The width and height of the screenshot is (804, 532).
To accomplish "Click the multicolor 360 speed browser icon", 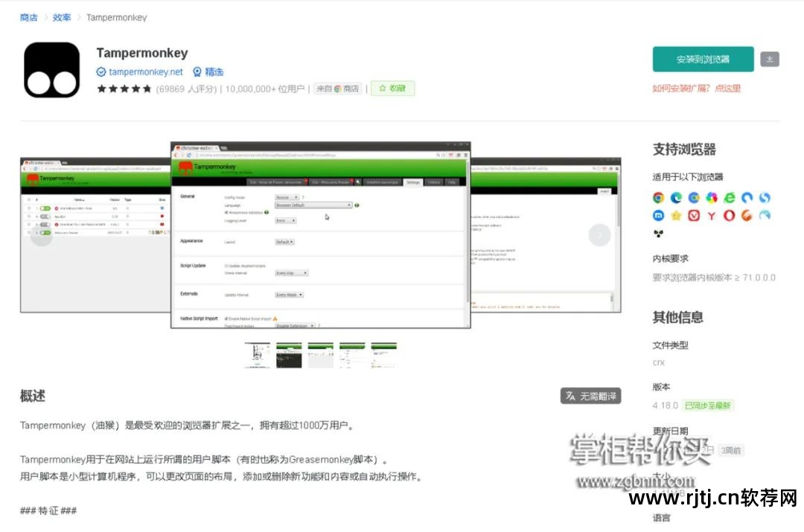I will (x=711, y=198).
